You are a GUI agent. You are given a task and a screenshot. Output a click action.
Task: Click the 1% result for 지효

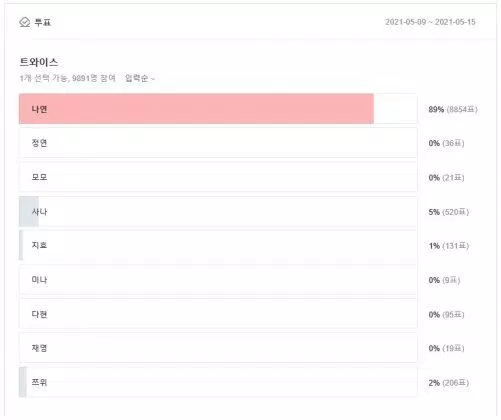tap(449, 246)
